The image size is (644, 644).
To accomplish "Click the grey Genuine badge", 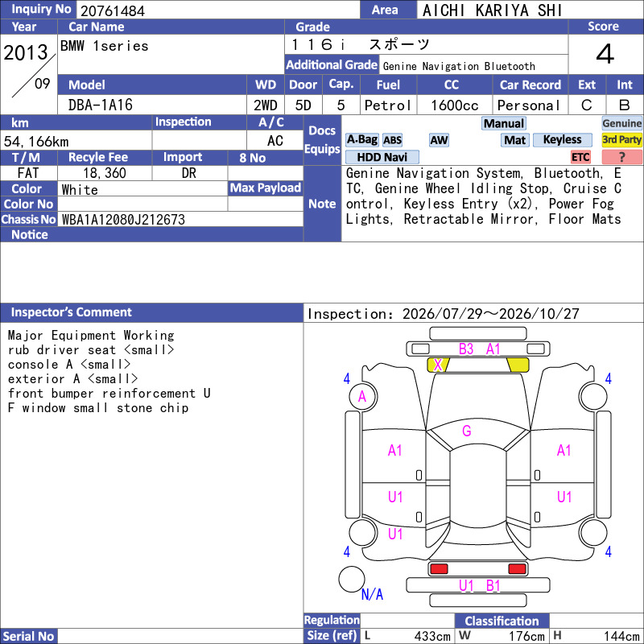I will coord(621,123).
